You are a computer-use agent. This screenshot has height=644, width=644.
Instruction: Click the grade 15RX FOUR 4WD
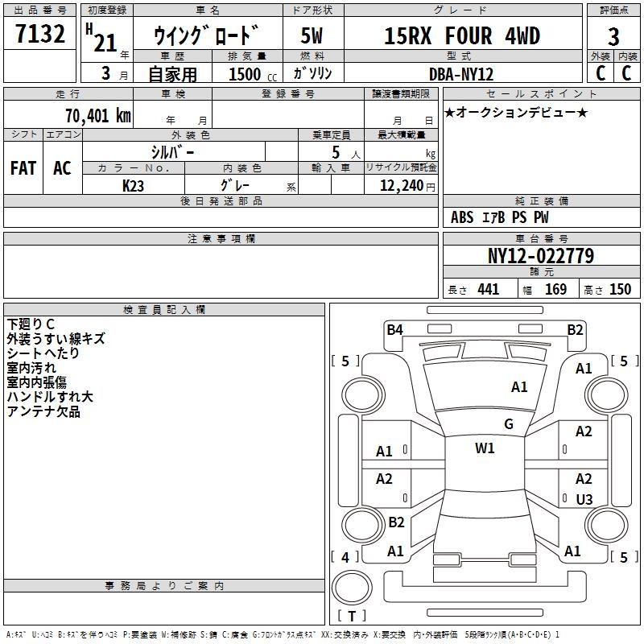pyautogui.click(x=461, y=36)
